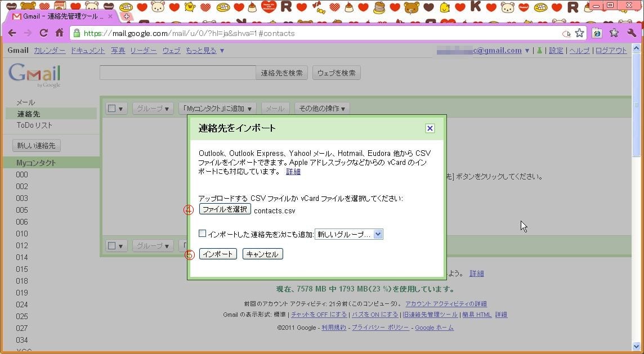Enable adding imported contacts to group
The width and height of the screenshot is (644, 354).
coord(203,234)
